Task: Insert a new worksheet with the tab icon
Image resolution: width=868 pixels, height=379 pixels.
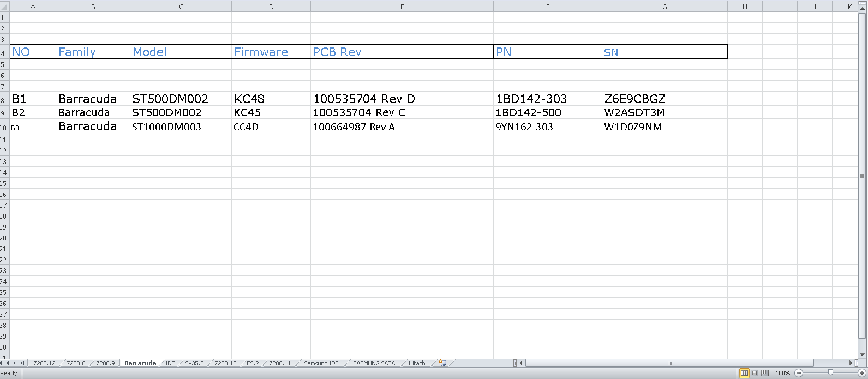Action: click(x=442, y=363)
